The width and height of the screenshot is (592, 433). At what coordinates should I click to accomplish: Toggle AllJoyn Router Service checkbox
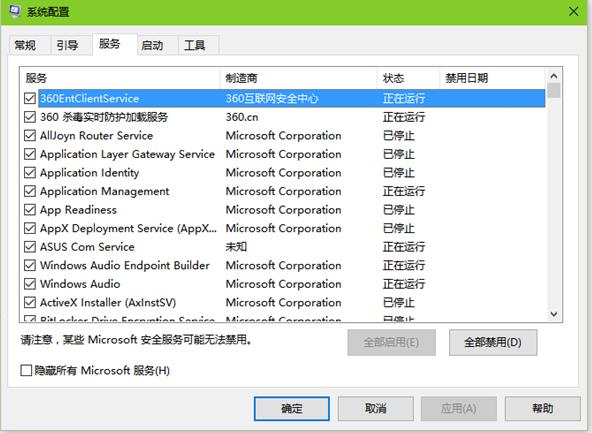(x=30, y=136)
